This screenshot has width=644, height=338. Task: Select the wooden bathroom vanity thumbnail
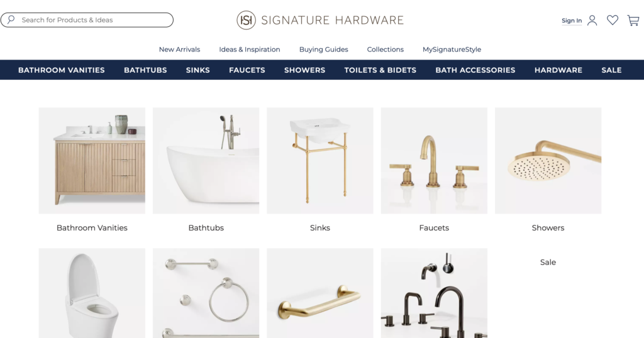[92, 160]
